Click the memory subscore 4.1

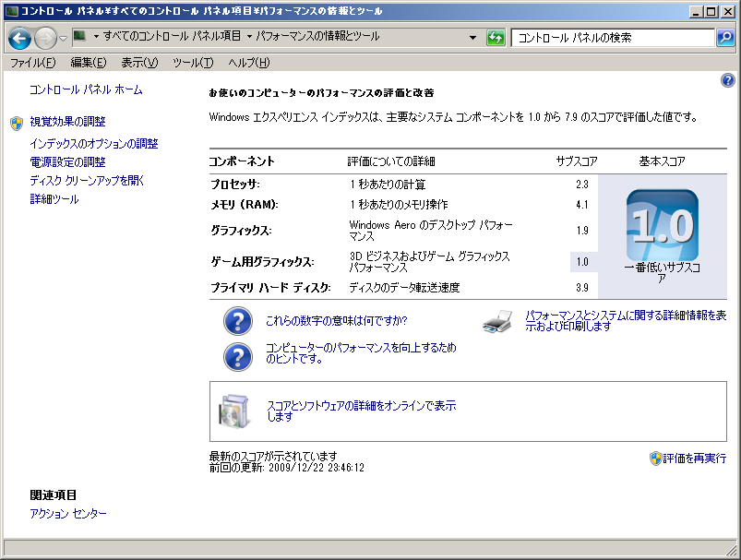(x=582, y=205)
